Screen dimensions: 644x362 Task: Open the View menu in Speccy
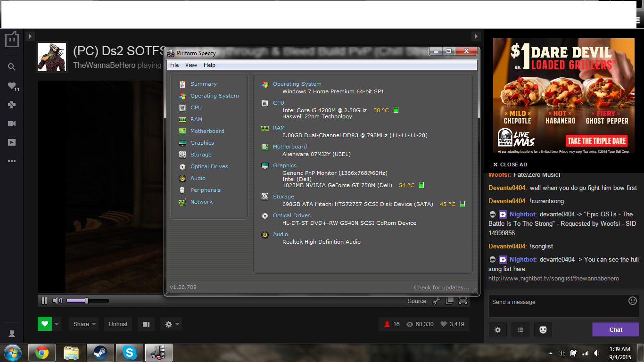(x=191, y=65)
